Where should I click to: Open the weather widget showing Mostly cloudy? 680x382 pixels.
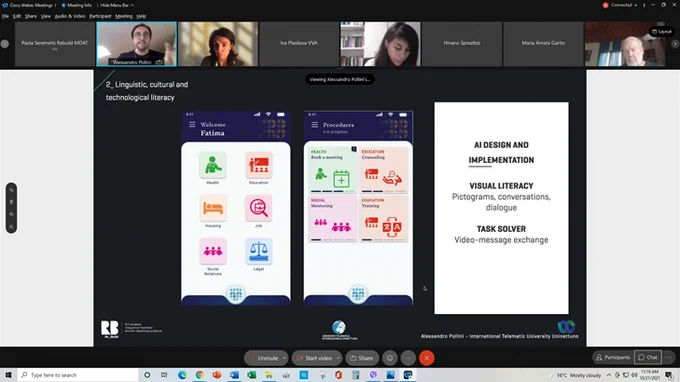pyautogui.click(x=574, y=375)
